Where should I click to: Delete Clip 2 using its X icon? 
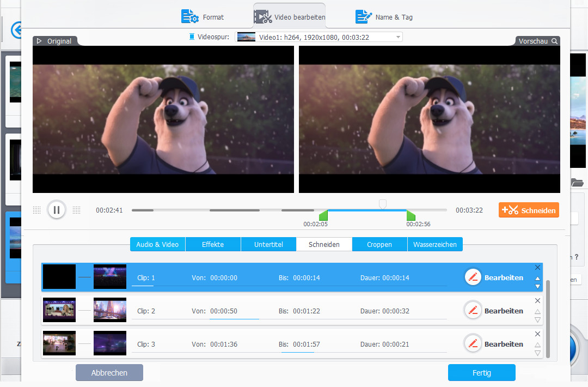click(537, 301)
